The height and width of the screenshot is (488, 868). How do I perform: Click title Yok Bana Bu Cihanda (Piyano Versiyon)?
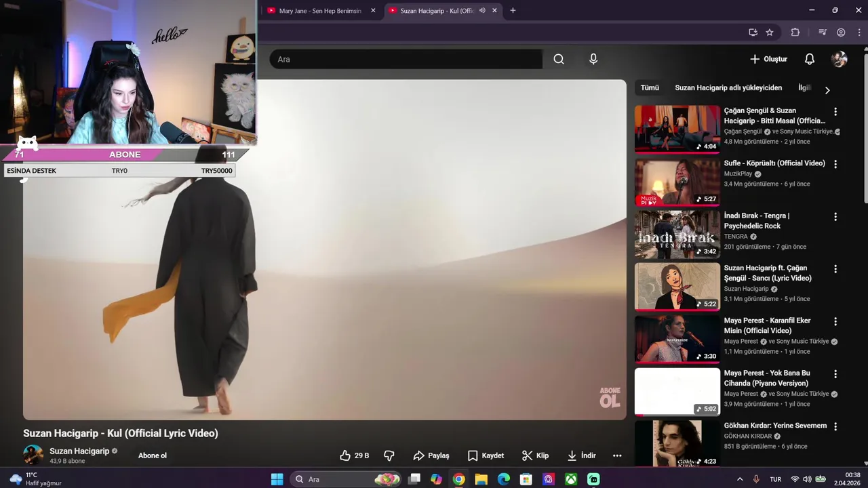[767, 378]
